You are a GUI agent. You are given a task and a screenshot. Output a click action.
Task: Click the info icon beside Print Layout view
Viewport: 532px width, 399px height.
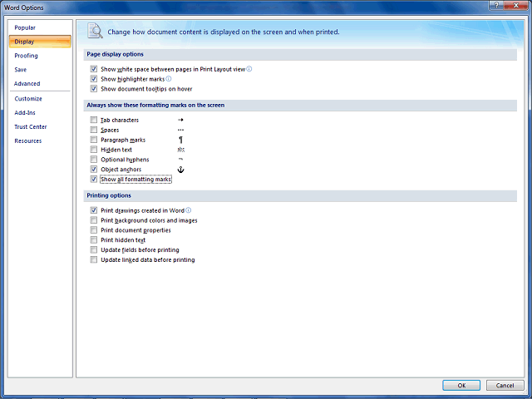pos(249,69)
